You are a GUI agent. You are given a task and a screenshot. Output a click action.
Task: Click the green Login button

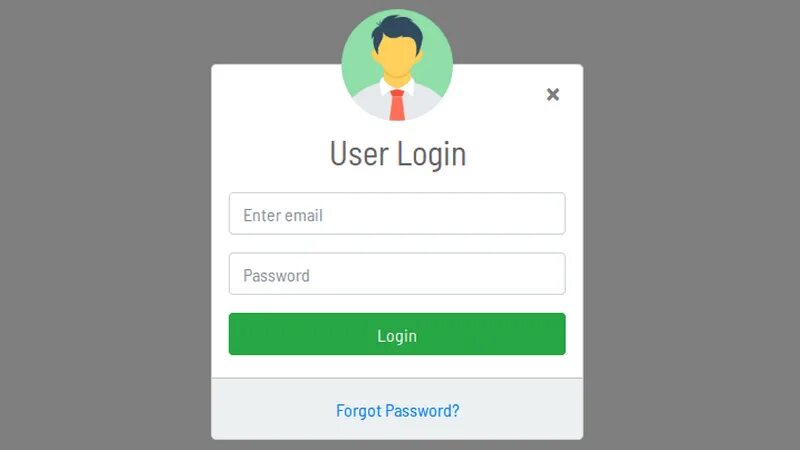pyautogui.click(x=397, y=334)
